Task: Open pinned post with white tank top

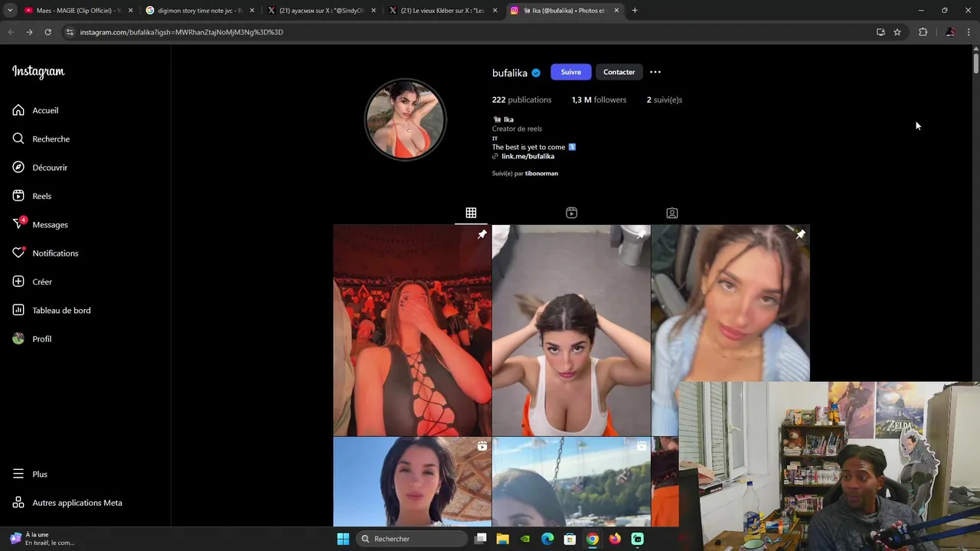Action: [x=571, y=330]
